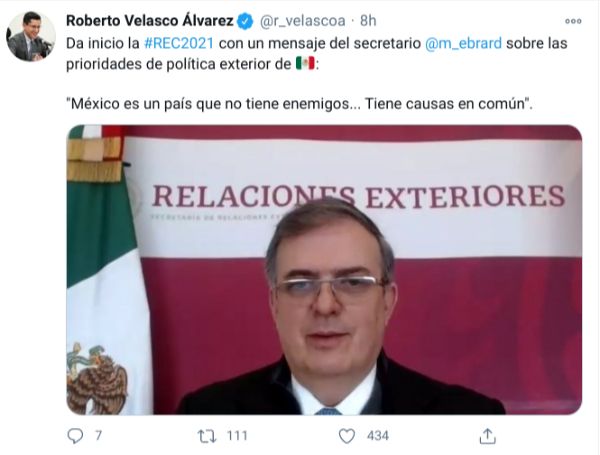The height and width of the screenshot is (455, 600).
Task: View the 7 replies count
Action: 98,435
